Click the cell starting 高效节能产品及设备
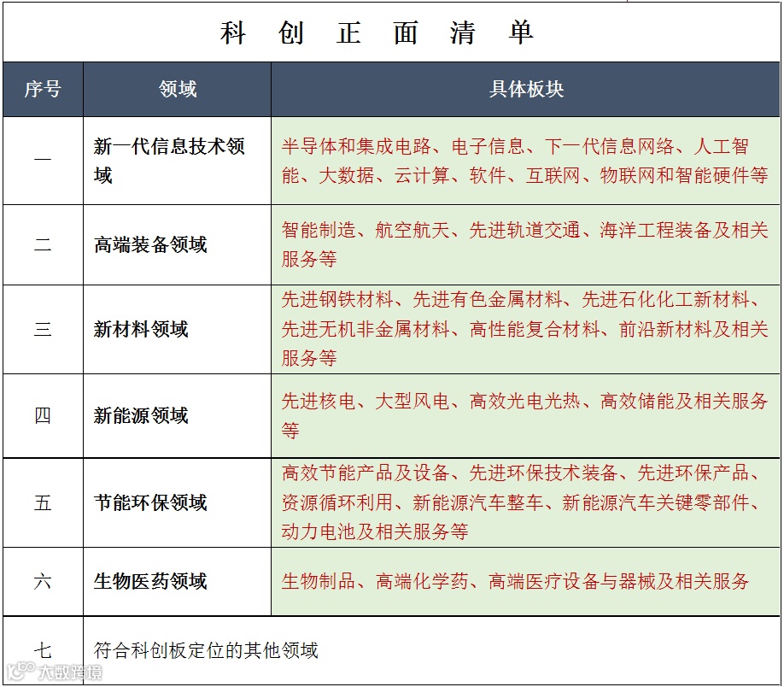Screen dimensions: 784x687 pos(525,502)
